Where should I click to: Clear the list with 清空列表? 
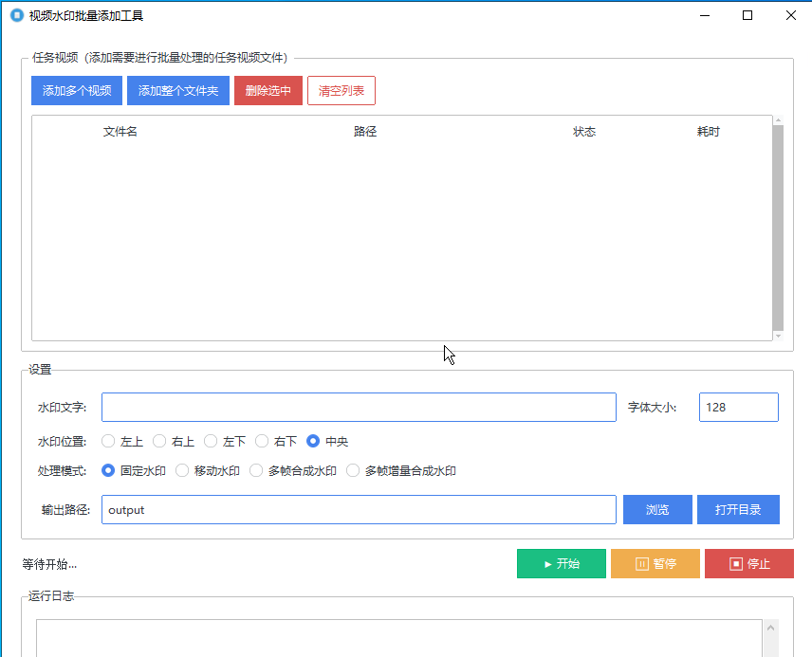tap(341, 91)
